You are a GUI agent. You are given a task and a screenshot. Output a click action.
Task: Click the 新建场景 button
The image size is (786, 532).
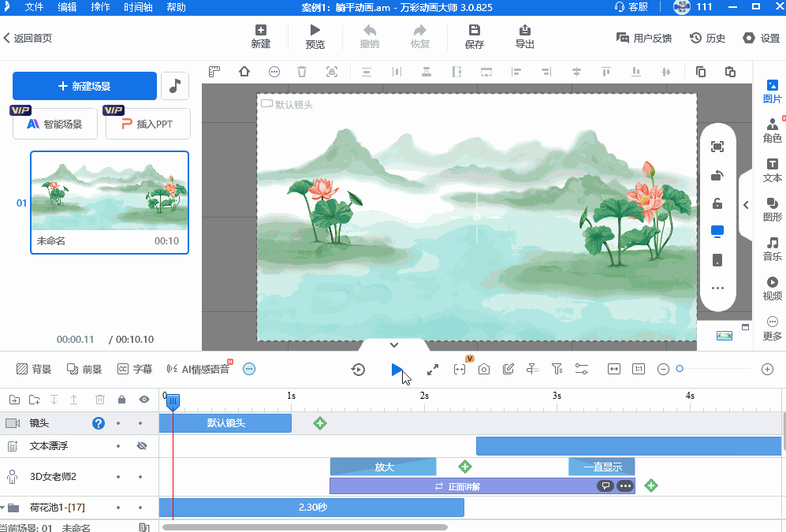pyautogui.click(x=84, y=86)
